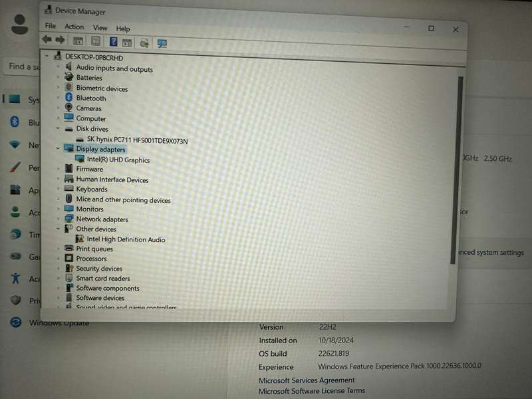Screen dimensions: 532x399
Task: Click the Version value 22H2
Action: (x=327, y=327)
